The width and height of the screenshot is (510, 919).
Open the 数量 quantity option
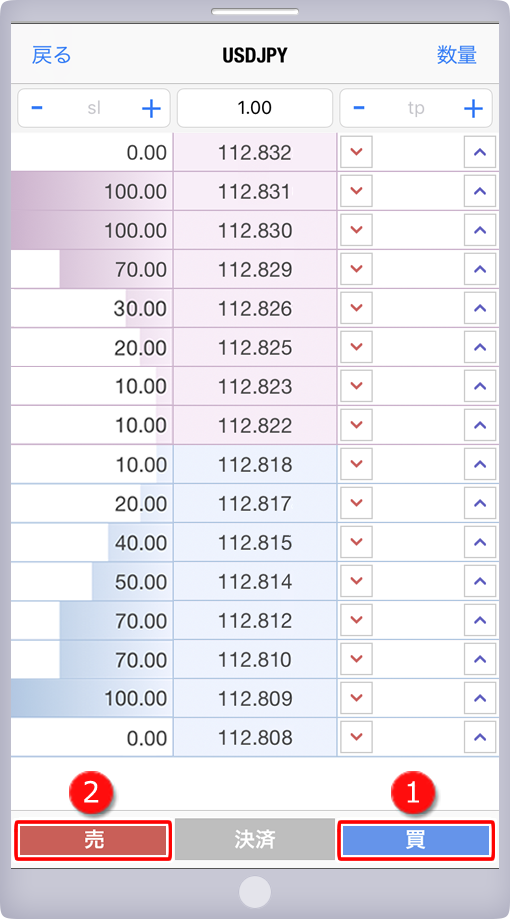[x=457, y=56]
